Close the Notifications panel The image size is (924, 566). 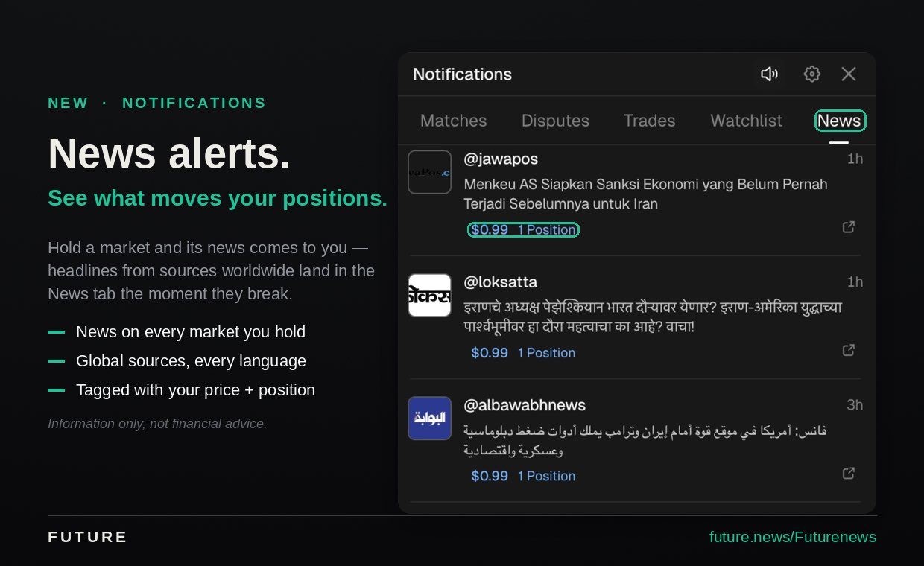click(x=849, y=74)
